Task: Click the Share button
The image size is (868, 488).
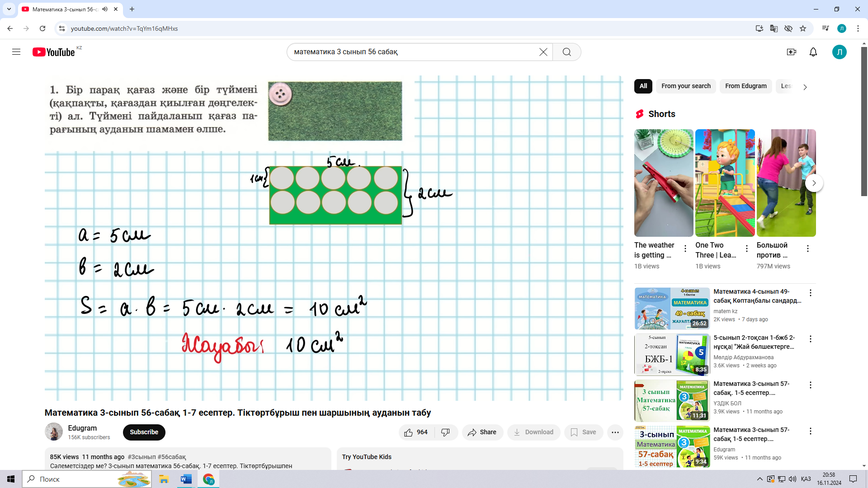Action: click(482, 432)
